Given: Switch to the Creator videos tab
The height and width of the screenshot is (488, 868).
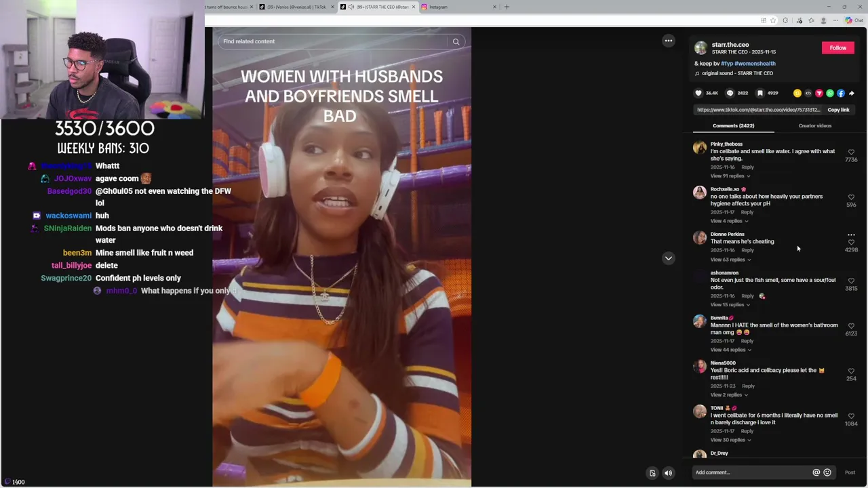Looking at the screenshot, I should 814,125.
